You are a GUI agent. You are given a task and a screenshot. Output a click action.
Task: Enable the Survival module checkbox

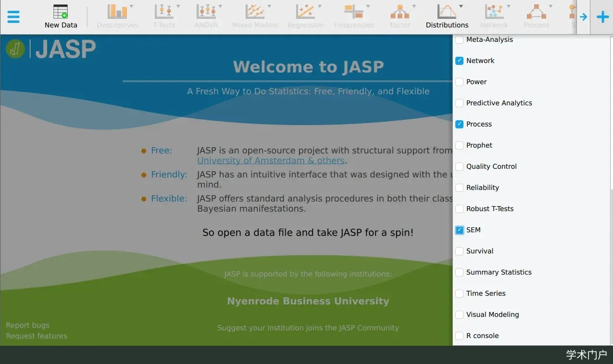459,251
